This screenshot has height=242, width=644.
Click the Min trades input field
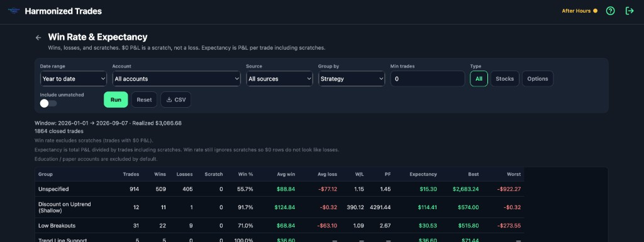click(x=428, y=79)
